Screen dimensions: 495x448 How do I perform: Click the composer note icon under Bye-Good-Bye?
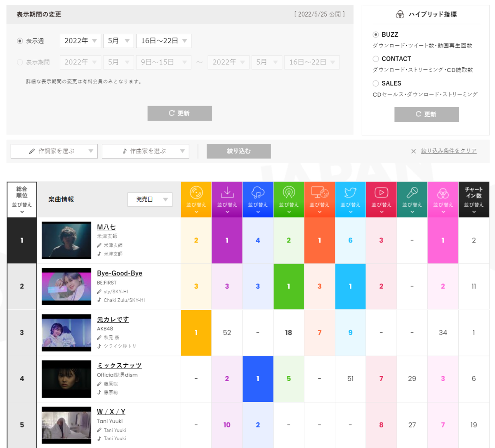tap(99, 300)
